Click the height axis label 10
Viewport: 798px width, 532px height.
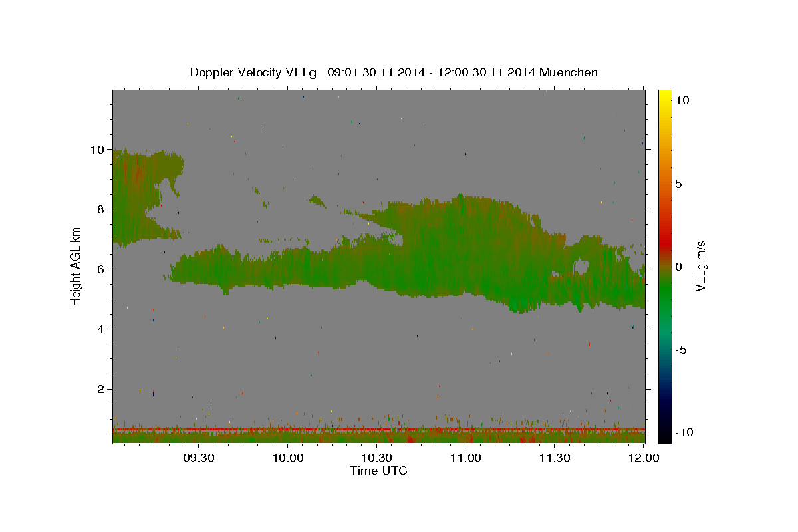coord(99,150)
